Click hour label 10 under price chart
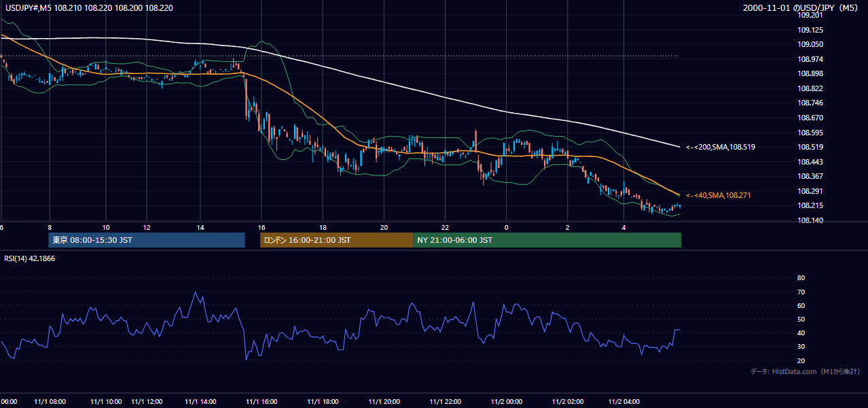 (x=106, y=227)
